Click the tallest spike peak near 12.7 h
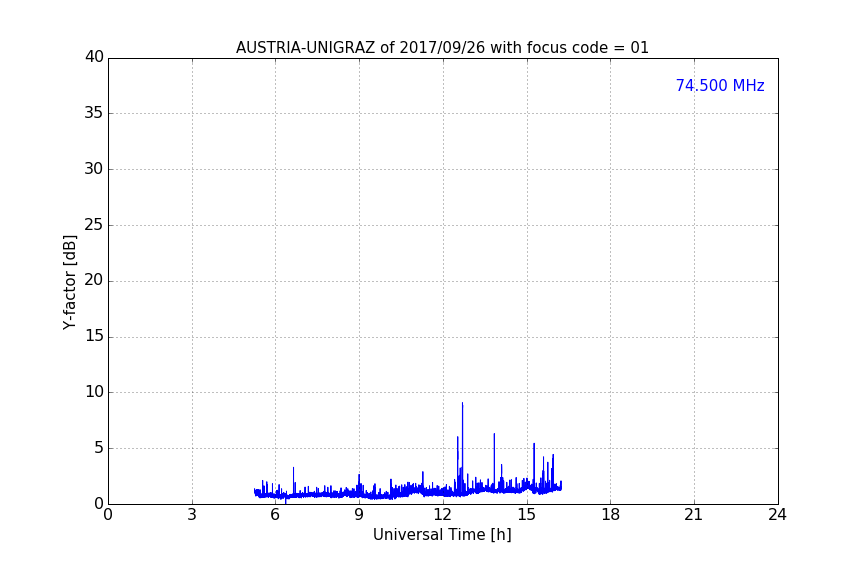 (x=462, y=403)
